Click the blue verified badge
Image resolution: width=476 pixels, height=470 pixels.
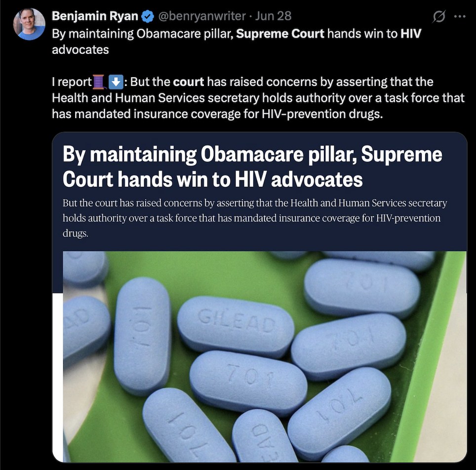tap(148, 16)
